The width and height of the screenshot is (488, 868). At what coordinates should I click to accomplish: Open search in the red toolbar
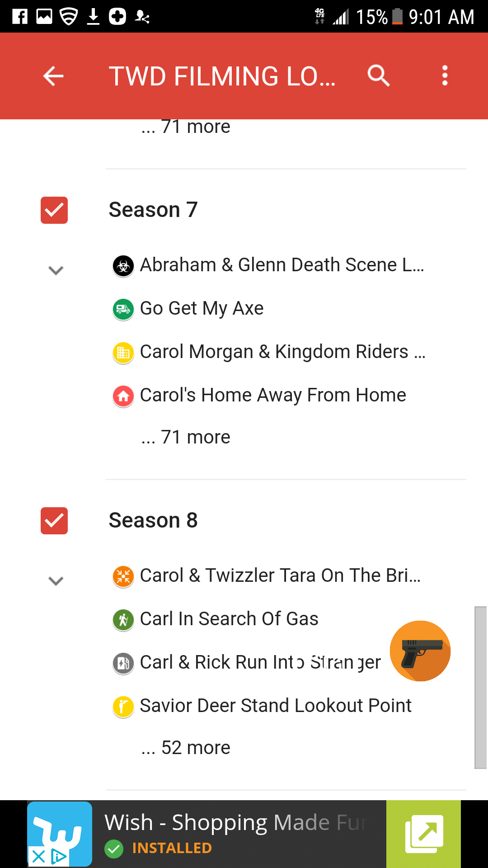pos(378,75)
